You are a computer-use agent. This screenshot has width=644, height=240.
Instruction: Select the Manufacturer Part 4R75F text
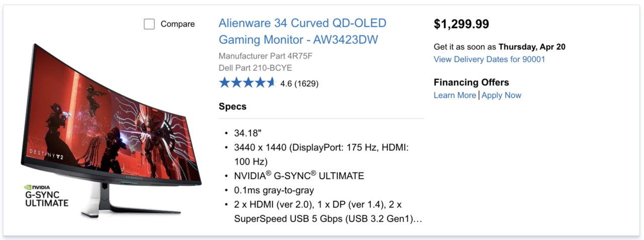pyautogui.click(x=266, y=56)
